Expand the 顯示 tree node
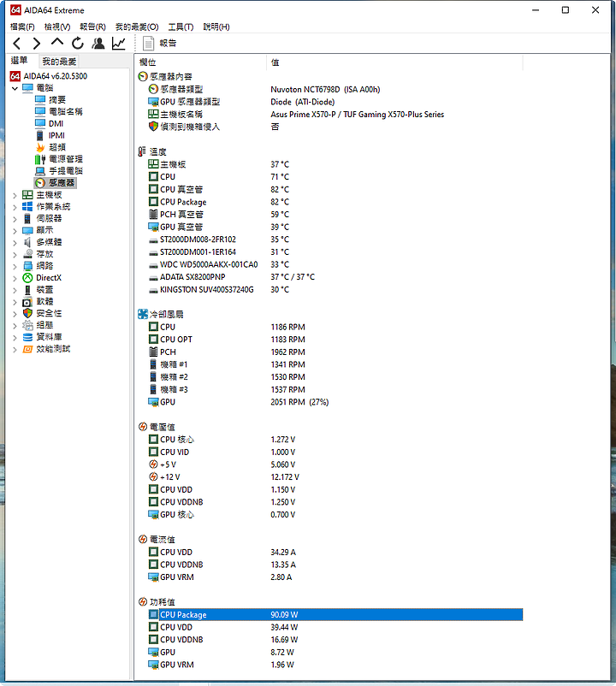 click(15, 231)
